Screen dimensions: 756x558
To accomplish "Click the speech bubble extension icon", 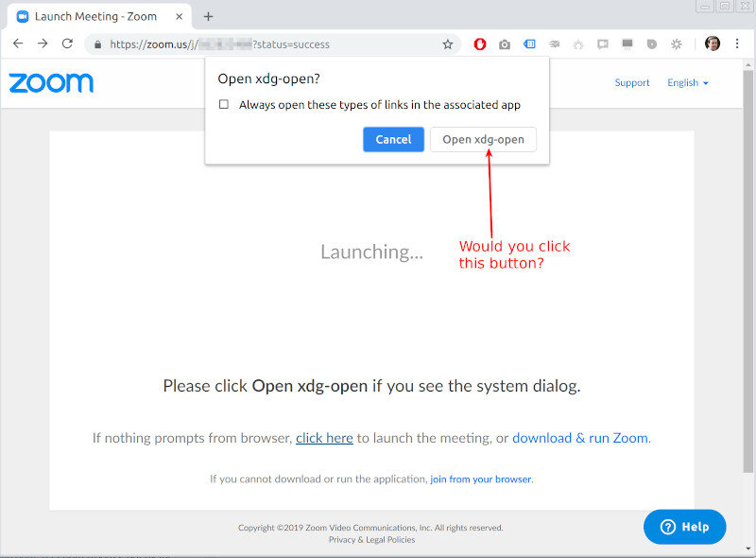I will click(603, 44).
